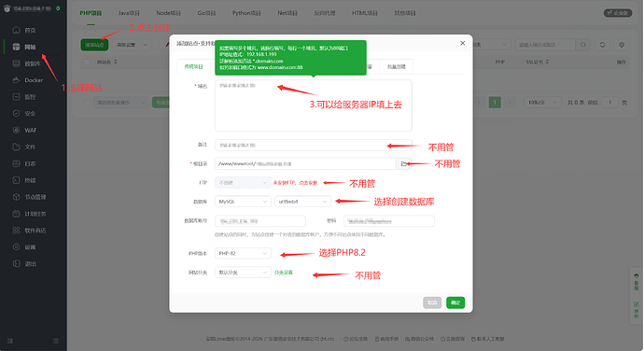Click the notification badge next to panel title
The image size is (644, 351).
click(x=58, y=8)
